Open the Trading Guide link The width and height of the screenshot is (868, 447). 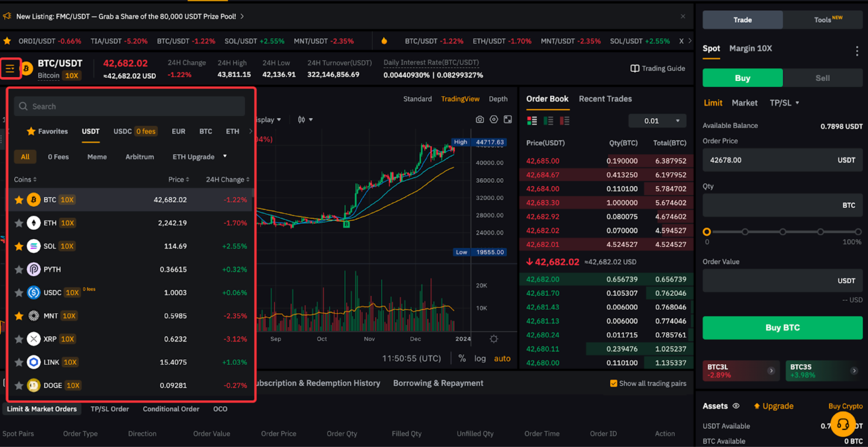658,69
